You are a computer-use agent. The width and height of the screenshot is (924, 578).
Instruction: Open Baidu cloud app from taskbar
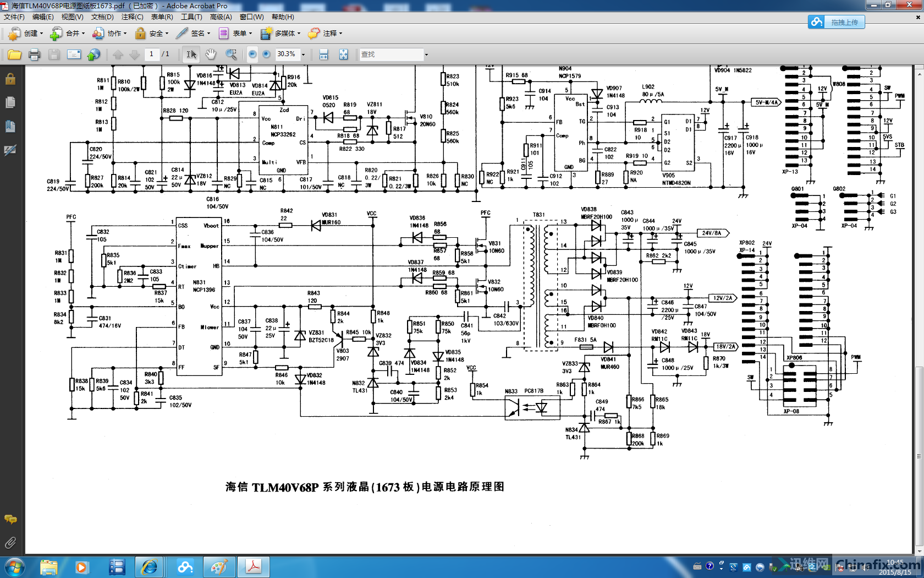pos(185,567)
